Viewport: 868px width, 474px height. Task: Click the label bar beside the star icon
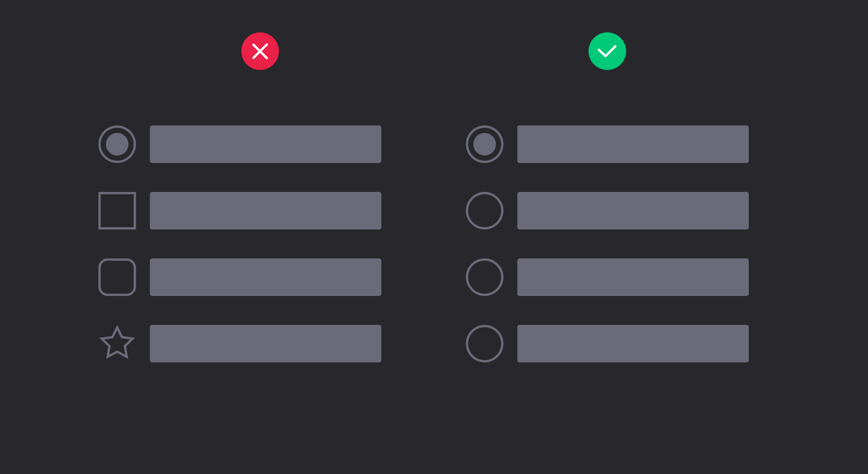pyautogui.click(x=265, y=343)
